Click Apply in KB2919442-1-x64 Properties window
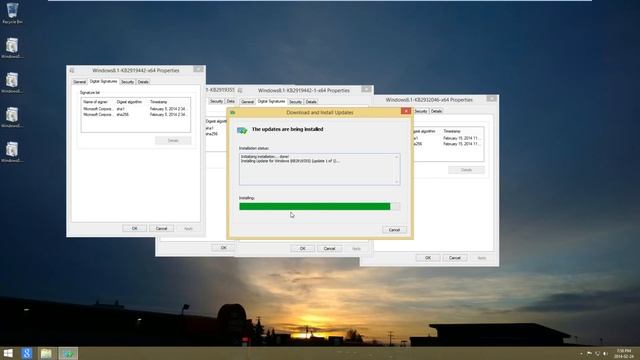Image resolution: width=640 pixels, height=360 pixels. pyautogui.click(x=356, y=249)
